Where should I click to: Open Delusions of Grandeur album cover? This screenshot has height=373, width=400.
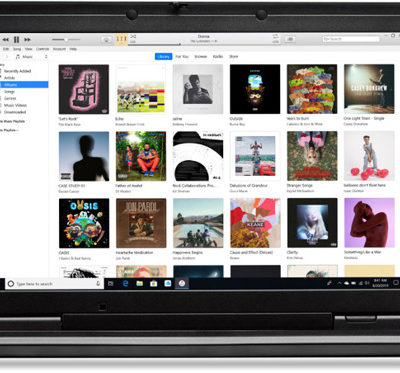(x=255, y=156)
